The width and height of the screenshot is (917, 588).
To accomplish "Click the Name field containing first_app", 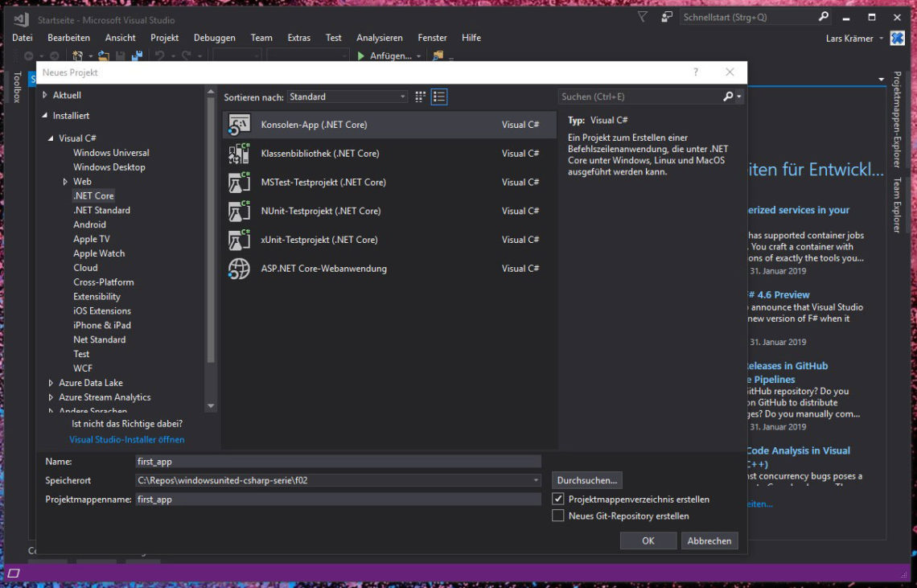I will click(338, 460).
